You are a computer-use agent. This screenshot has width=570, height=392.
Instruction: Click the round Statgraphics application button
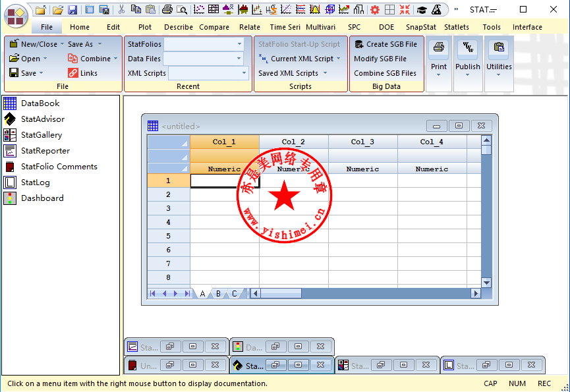tap(16, 16)
